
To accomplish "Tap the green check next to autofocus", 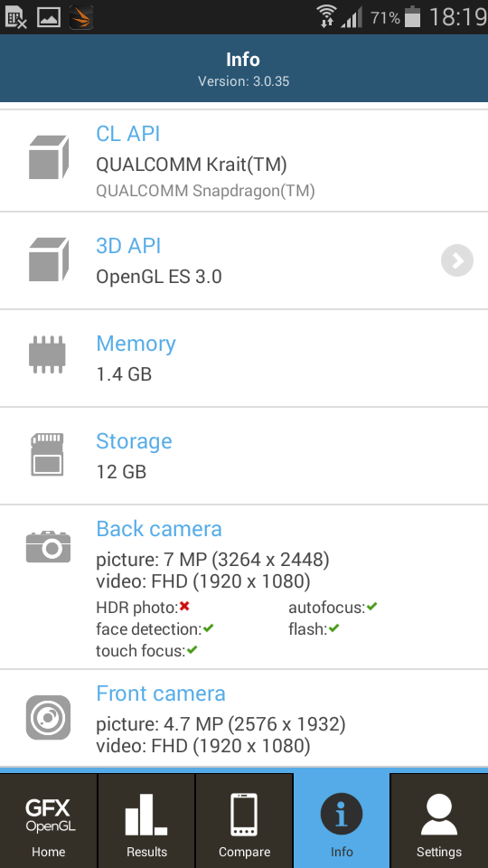I will click(371, 607).
